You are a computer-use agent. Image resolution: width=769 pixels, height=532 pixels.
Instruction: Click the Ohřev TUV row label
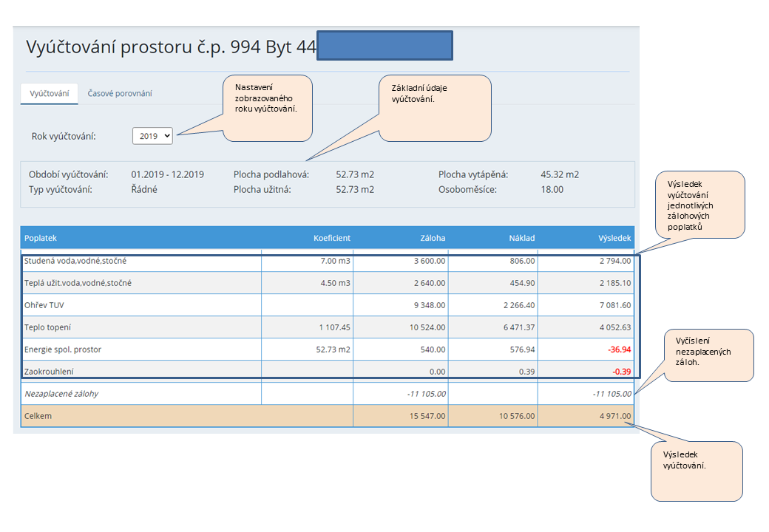(x=46, y=305)
